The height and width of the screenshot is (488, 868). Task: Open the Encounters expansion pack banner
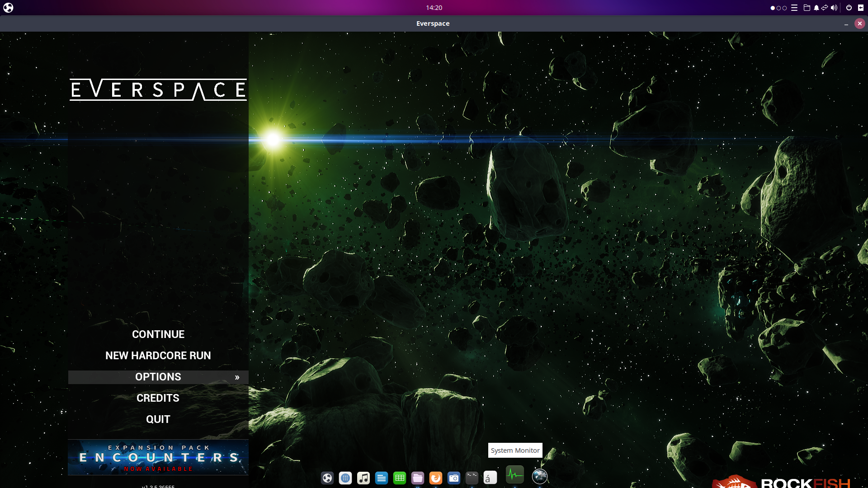click(x=158, y=457)
